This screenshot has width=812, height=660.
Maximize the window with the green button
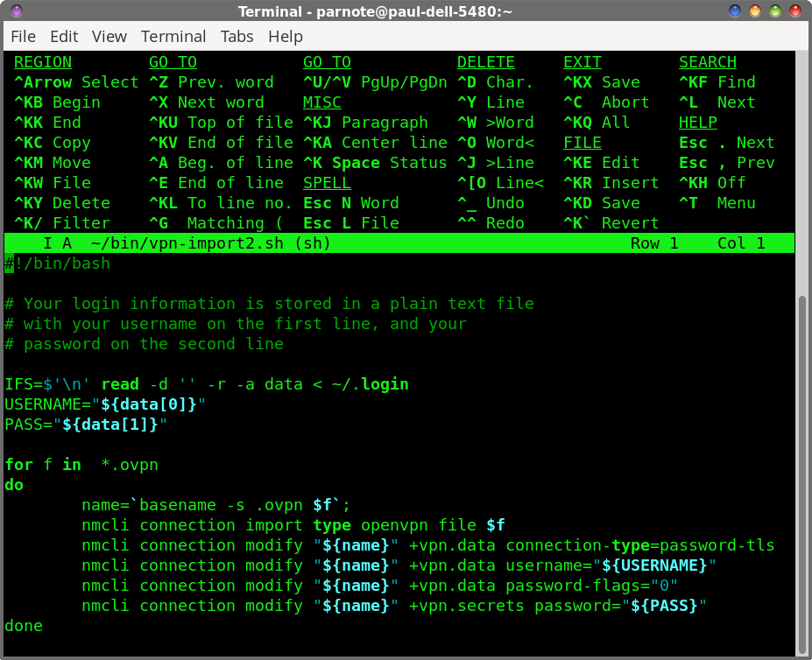pyautogui.click(x=777, y=11)
